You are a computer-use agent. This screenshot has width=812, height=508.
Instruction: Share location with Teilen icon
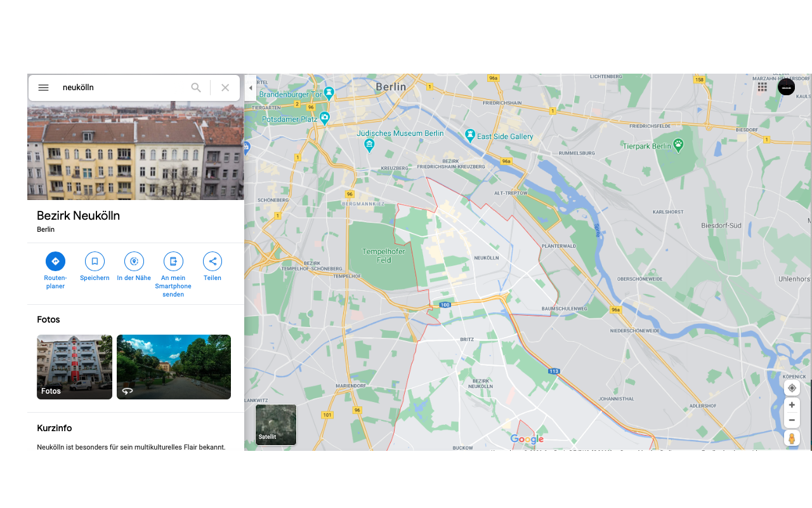tap(213, 261)
